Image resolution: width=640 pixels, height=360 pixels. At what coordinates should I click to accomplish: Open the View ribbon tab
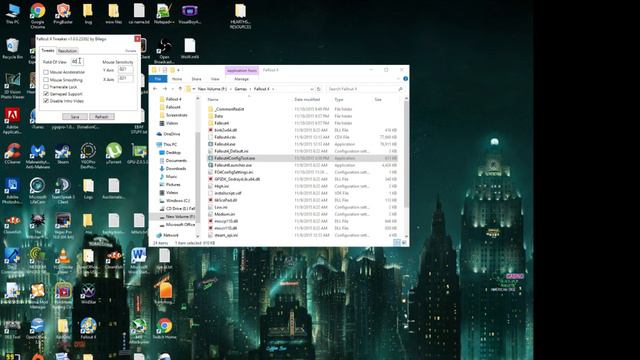pyautogui.click(x=215, y=79)
